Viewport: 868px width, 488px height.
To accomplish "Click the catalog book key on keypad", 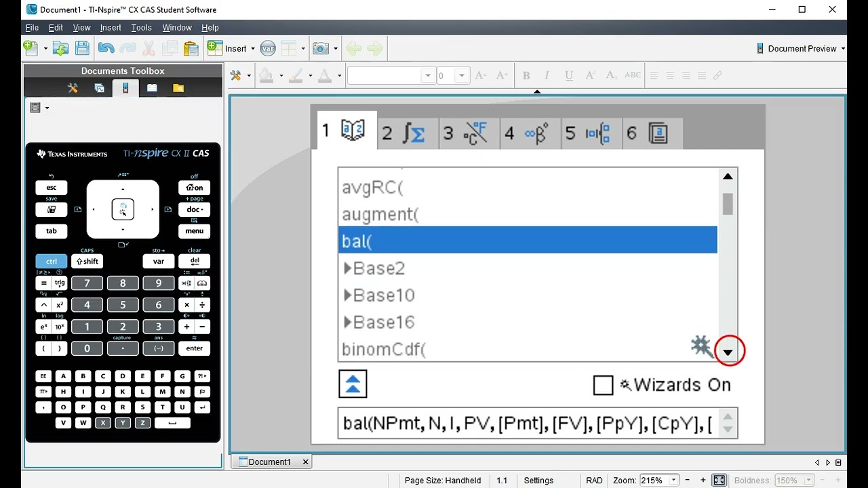I will pos(202,283).
